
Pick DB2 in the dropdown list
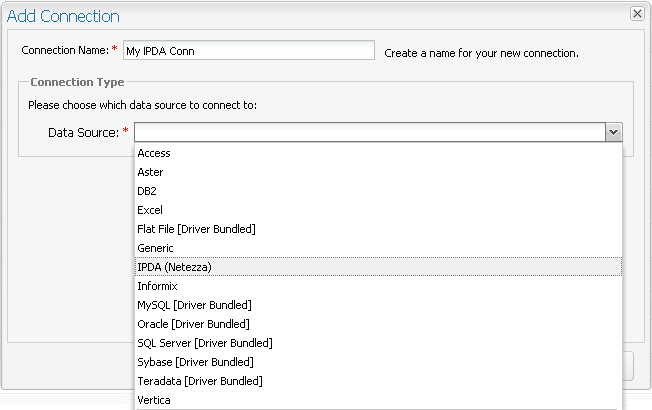(147, 191)
